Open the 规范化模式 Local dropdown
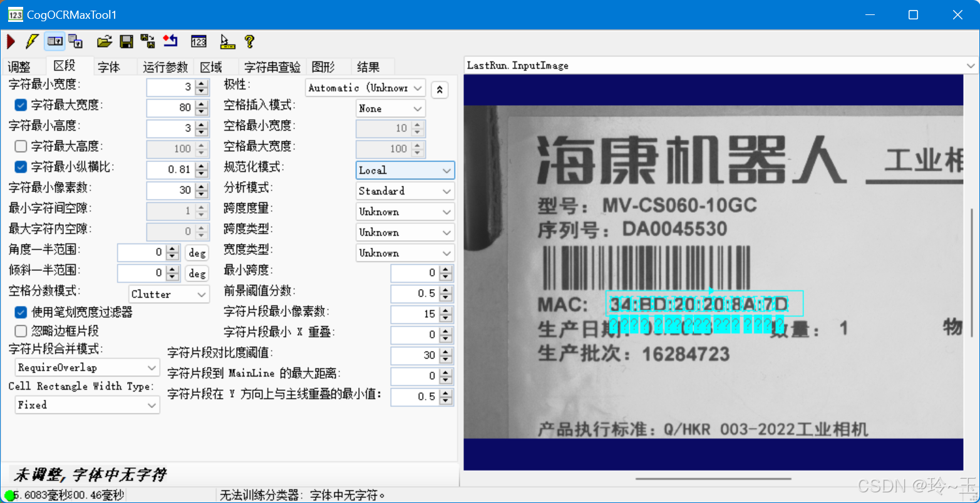 pos(405,170)
